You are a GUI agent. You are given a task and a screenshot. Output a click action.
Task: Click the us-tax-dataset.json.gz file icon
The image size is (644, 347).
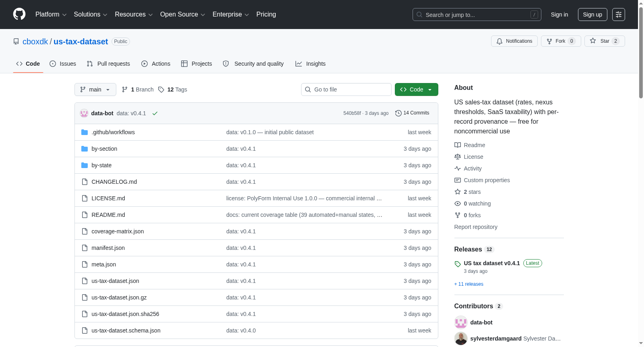(x=85, y=297)
